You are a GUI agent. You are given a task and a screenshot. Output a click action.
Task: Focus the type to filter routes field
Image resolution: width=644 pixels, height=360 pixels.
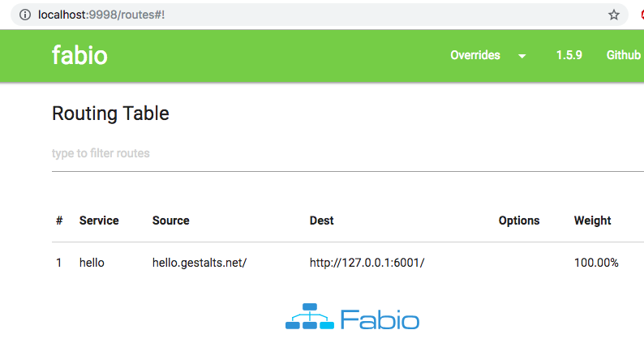click(348, 153)
